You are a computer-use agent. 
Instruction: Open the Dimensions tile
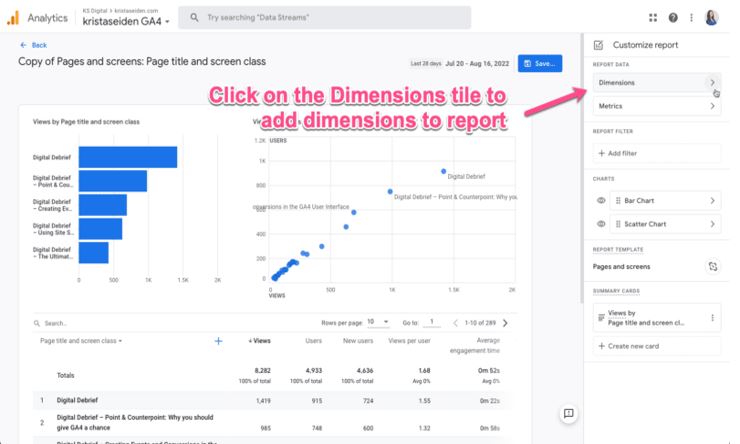tap(656, 83)
